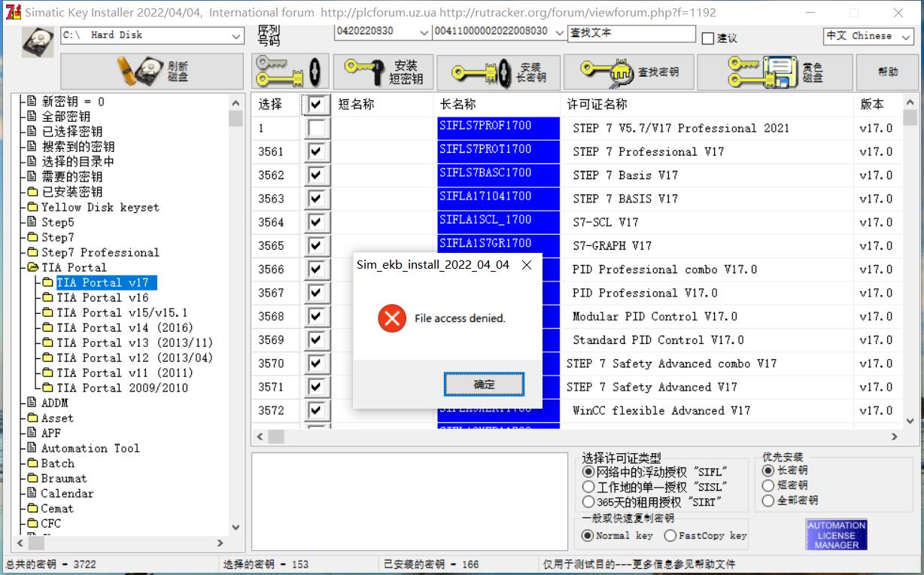The width and height of the screenshot is (924, 575).
Task: Click the hard disk drive icon
Action: [38, 41]
